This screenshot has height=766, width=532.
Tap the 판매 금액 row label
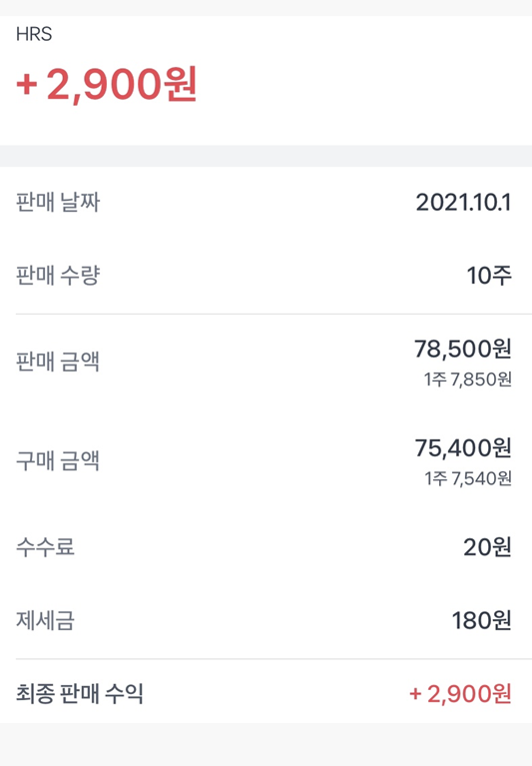(x=58, y=362)
